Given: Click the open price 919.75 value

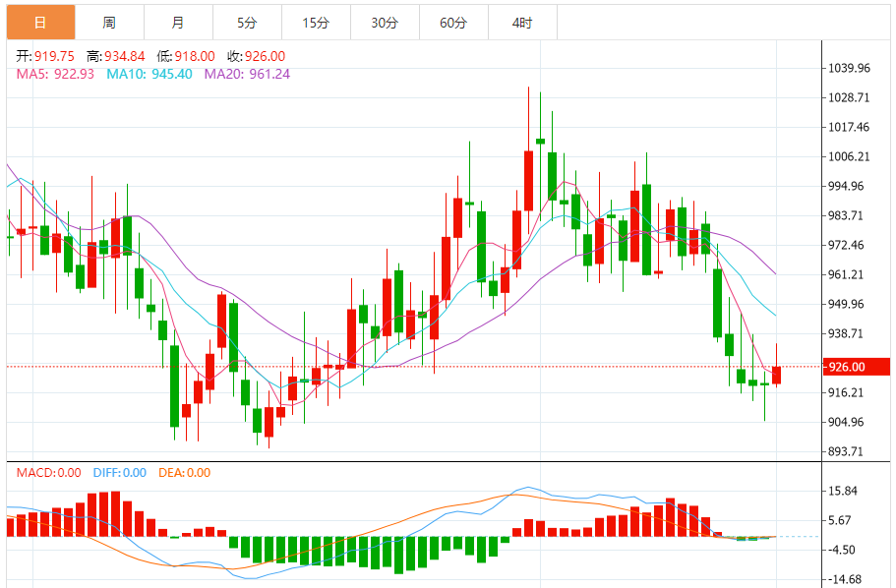Looking at the screenshot, I should 54,56.
